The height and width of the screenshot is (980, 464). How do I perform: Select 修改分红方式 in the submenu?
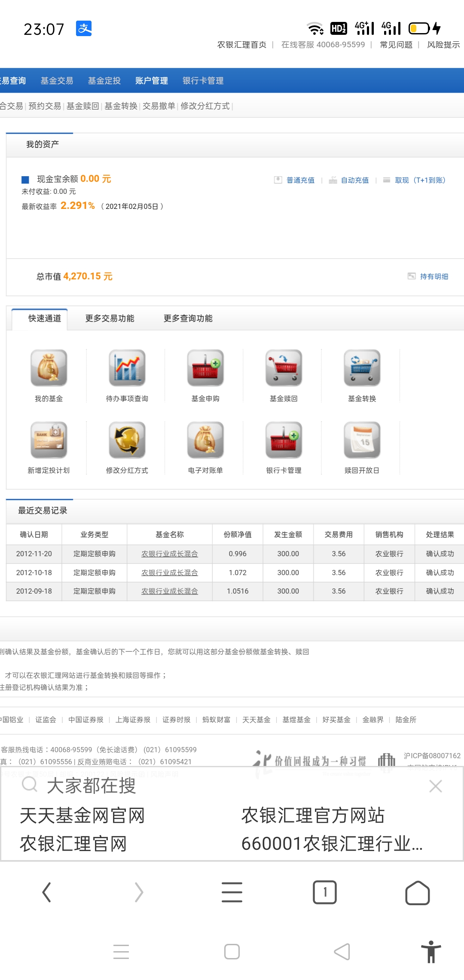point(205,106)
